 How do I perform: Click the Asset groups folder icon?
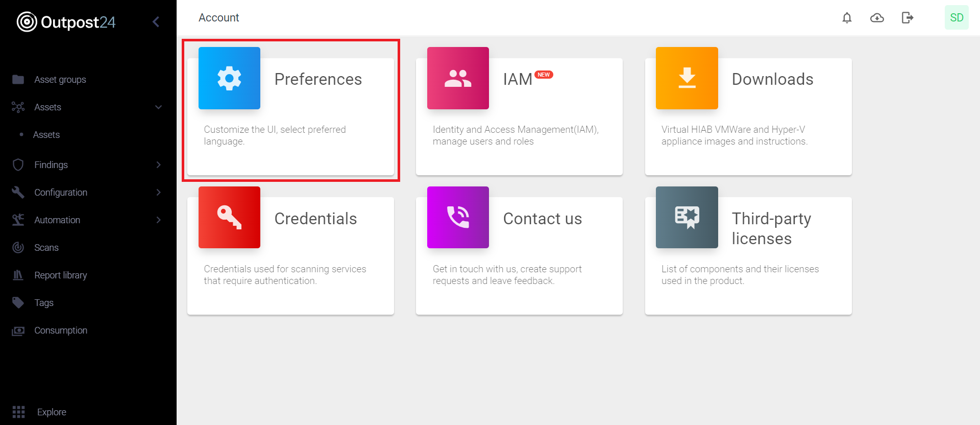pyautogui.click(x=18, y=79)
